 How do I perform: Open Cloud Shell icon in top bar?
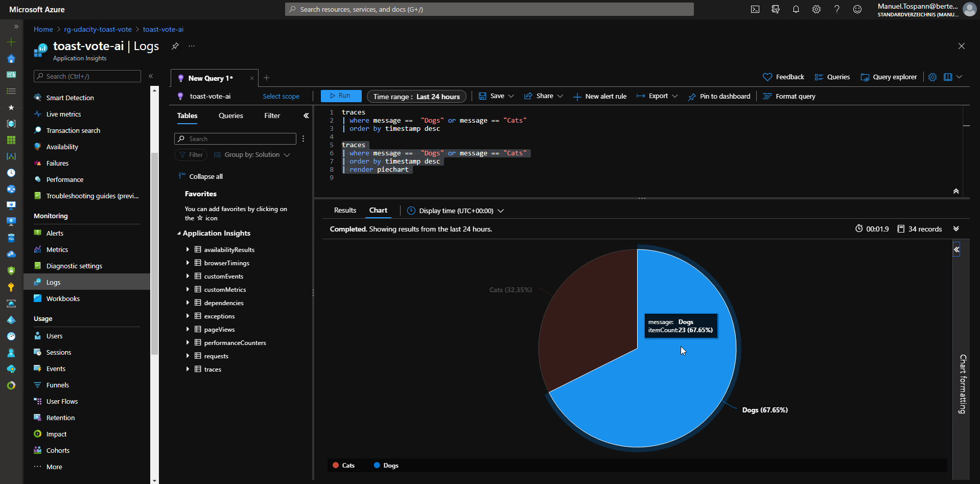click(755, 9)
